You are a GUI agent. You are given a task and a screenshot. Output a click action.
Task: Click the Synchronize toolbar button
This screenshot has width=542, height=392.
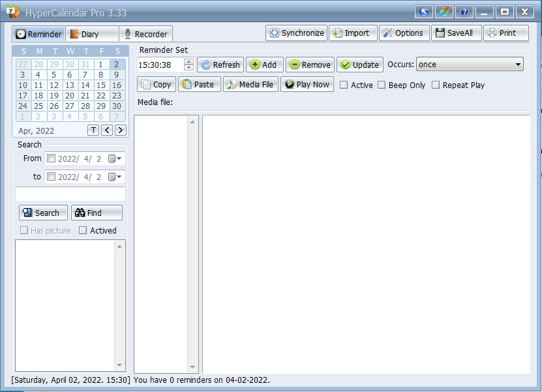click(x=296, y=33)
